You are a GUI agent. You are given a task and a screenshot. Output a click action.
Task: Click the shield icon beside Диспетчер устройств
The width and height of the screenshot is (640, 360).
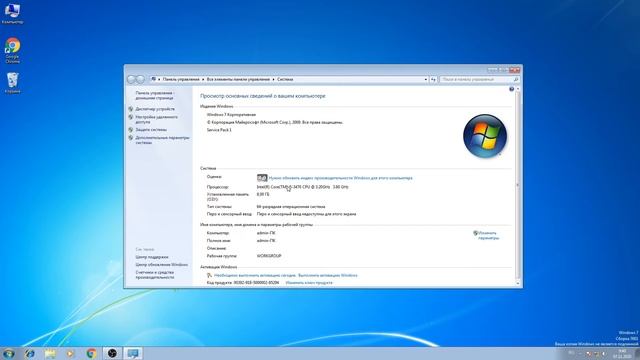pos(131,109)
